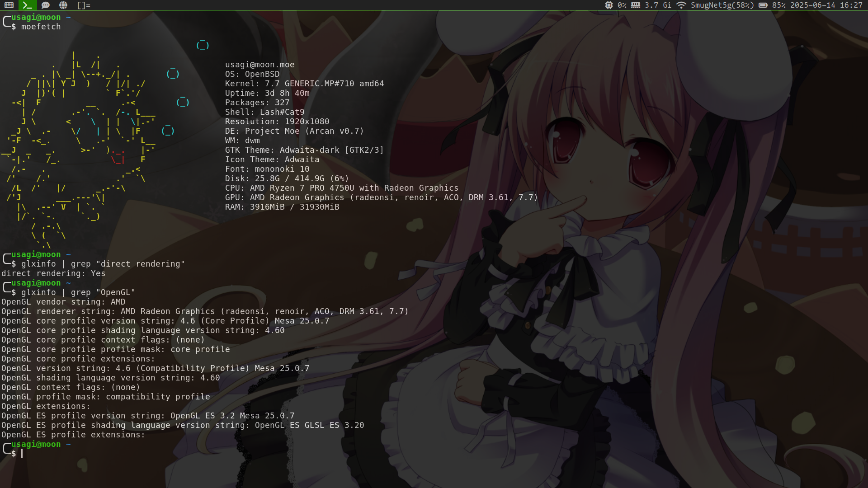Click the Shell: Lash#Cat9 line
The width and height of the screenshot is (868, 488).
[265, 112]
